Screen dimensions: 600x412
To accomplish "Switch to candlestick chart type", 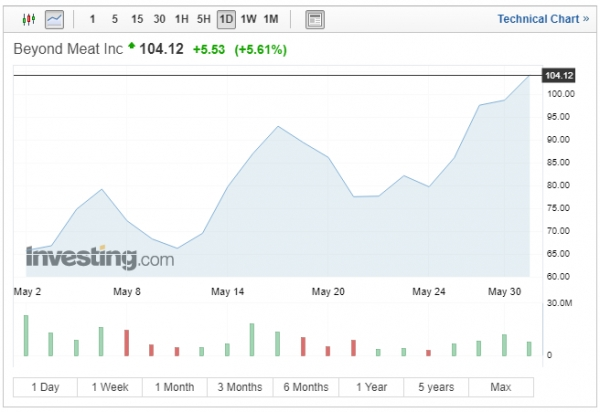I will point(28,19).
